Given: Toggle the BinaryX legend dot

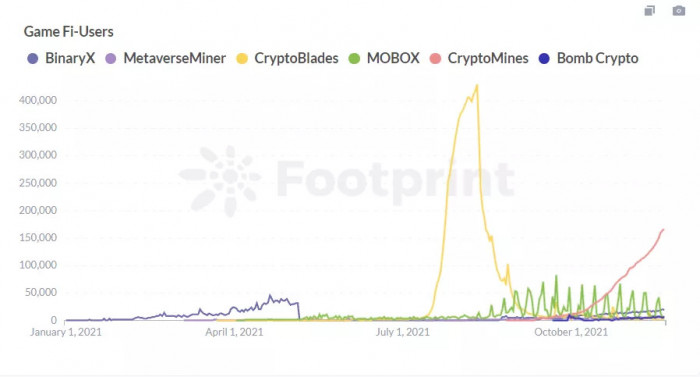Looking at the screenshot, I should 33,59.
